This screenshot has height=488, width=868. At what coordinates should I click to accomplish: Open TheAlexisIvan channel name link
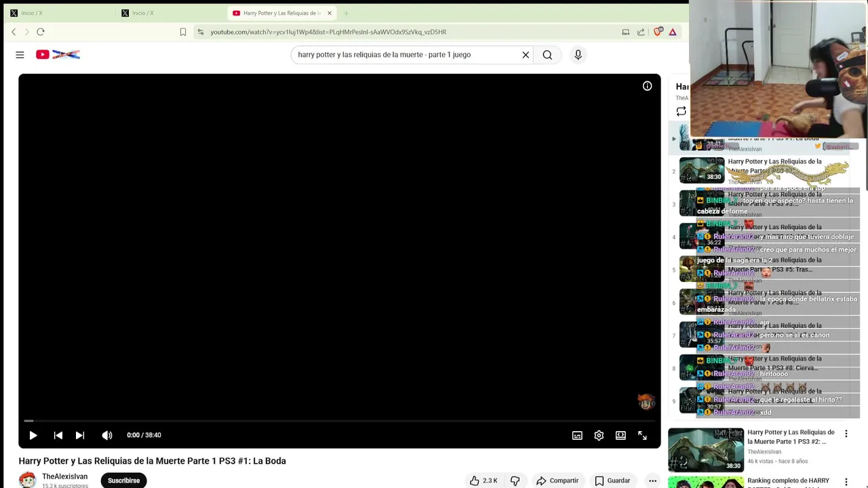click(x=64, y=476)
